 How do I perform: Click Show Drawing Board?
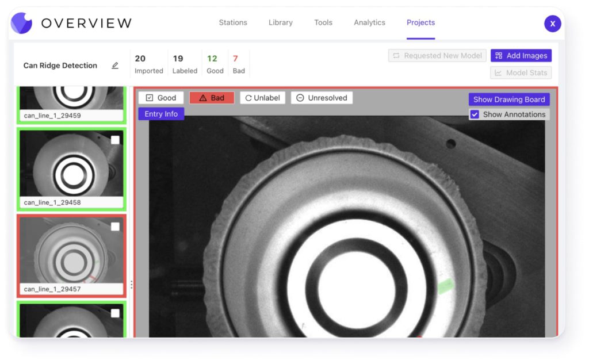(509, 99)
